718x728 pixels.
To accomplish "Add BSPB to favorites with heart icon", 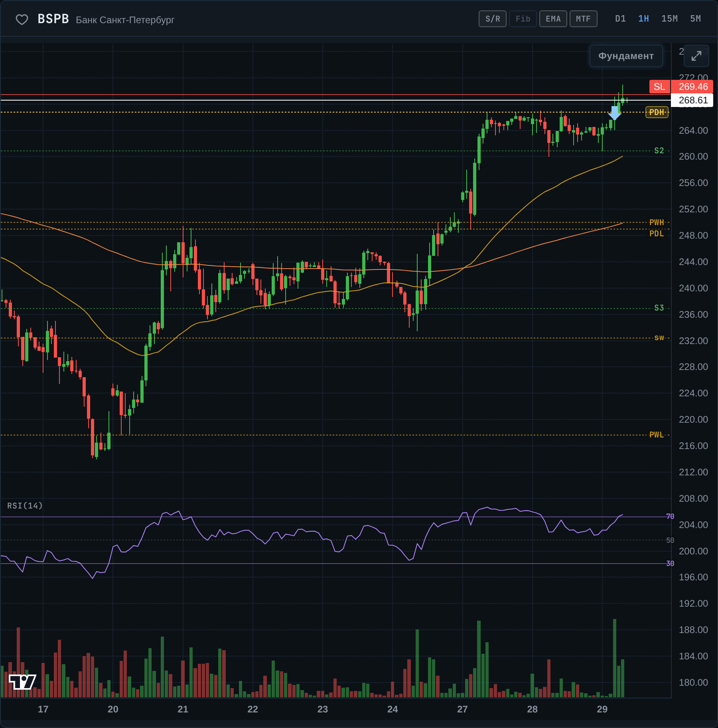I will [22, 19].
